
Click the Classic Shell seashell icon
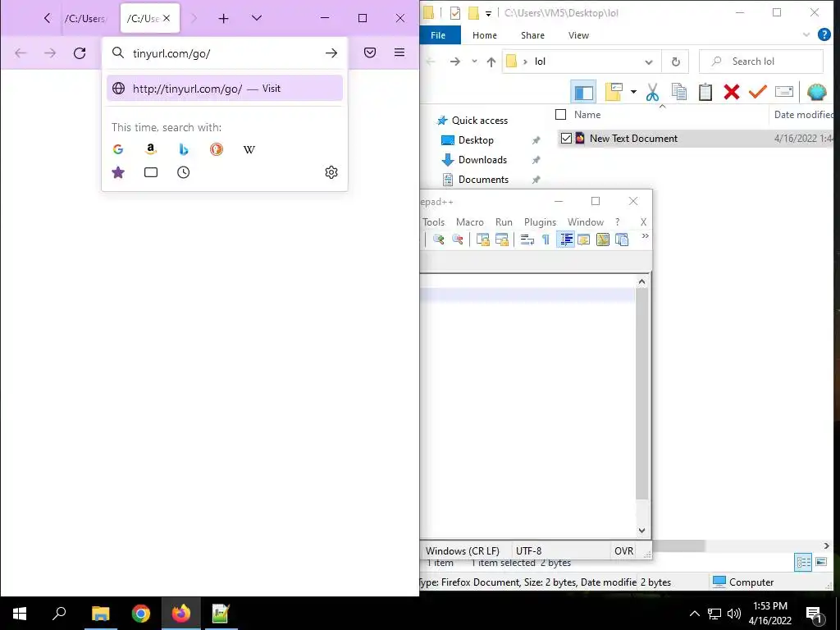pyautogui.click(x=816, y=92)
